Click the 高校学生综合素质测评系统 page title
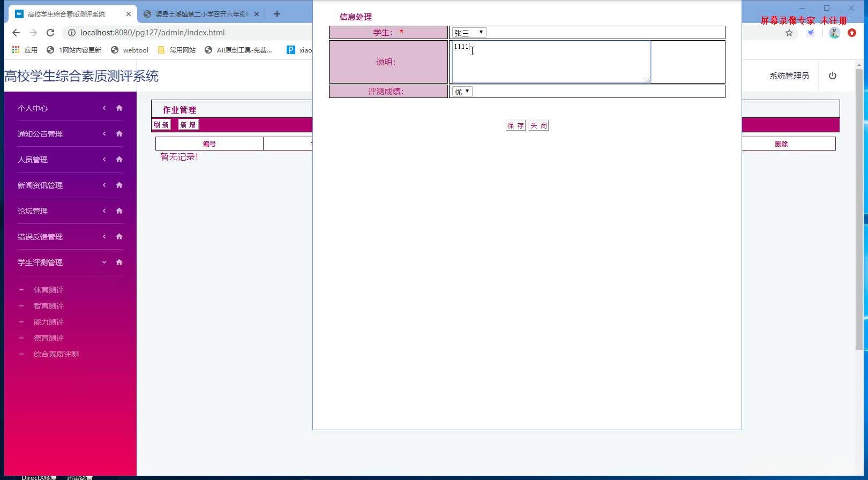The width and height of the screenshot is (868, 480). 81,76
